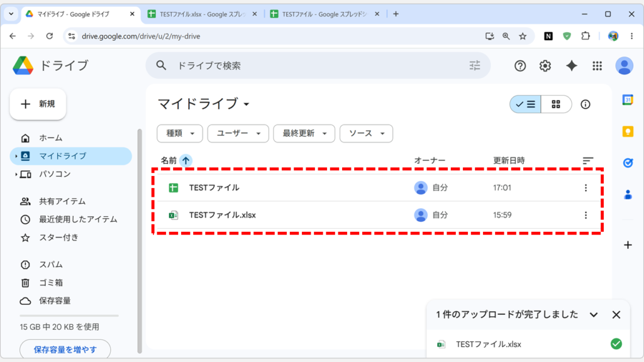Click the 新規 button
The image size is (644, 362).
coord(38,104)
